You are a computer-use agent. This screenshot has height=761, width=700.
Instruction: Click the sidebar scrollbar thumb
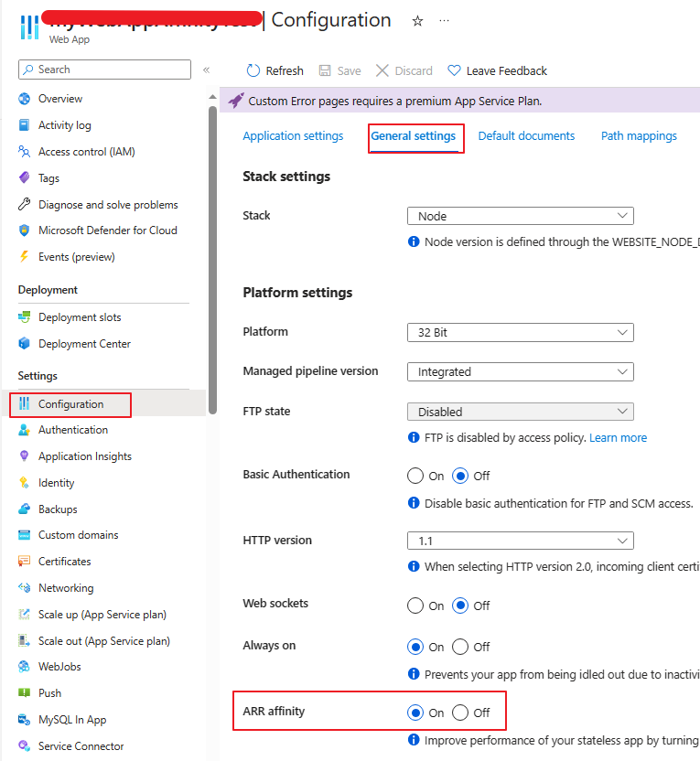212,260
